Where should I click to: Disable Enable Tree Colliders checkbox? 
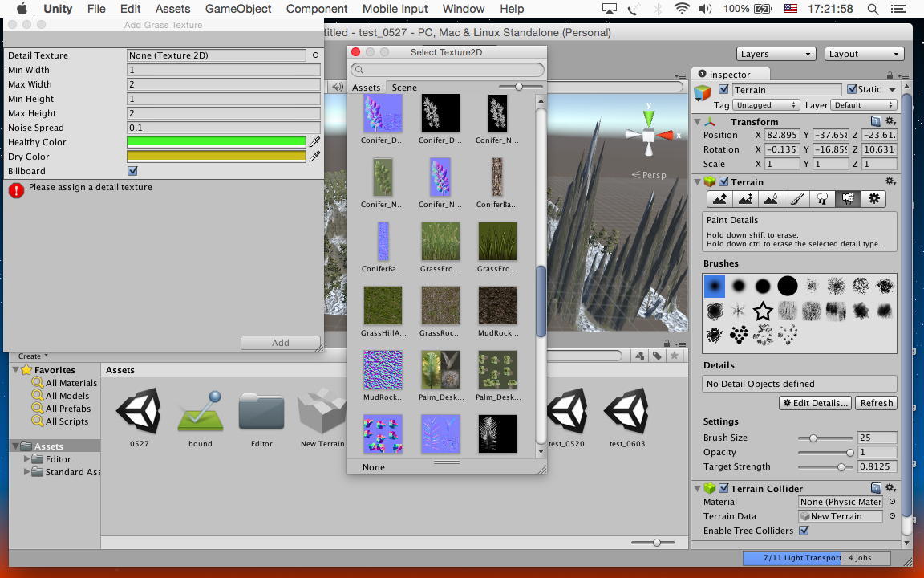(x=804, y=531)
